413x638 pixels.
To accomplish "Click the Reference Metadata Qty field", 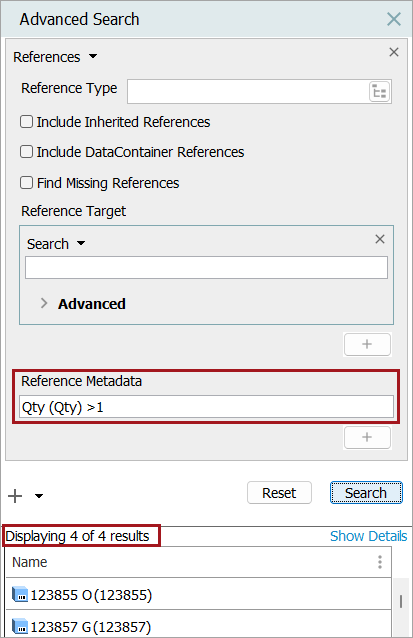I will point(206,407).
